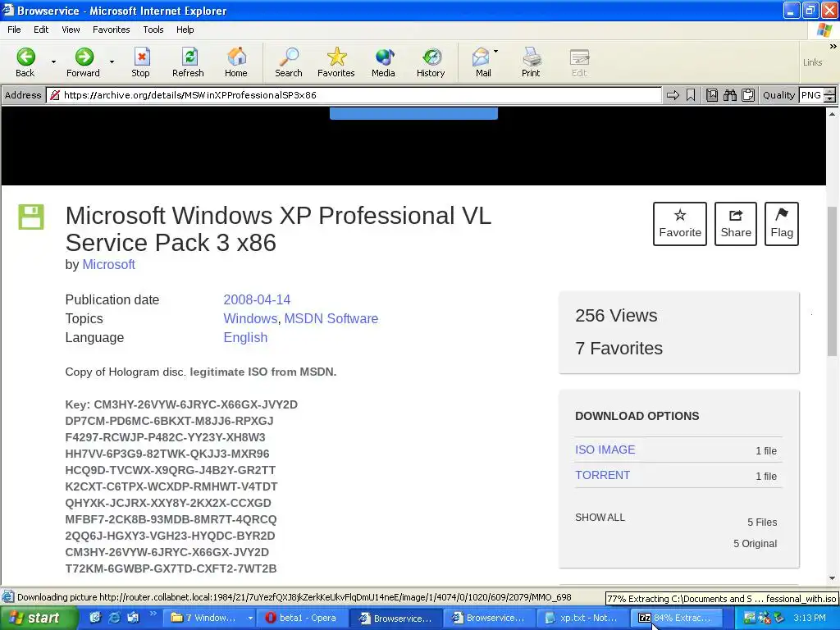Viewport: 840px width, 630px height.
Task: Open the Favorites menu
Action: [111, 30]
